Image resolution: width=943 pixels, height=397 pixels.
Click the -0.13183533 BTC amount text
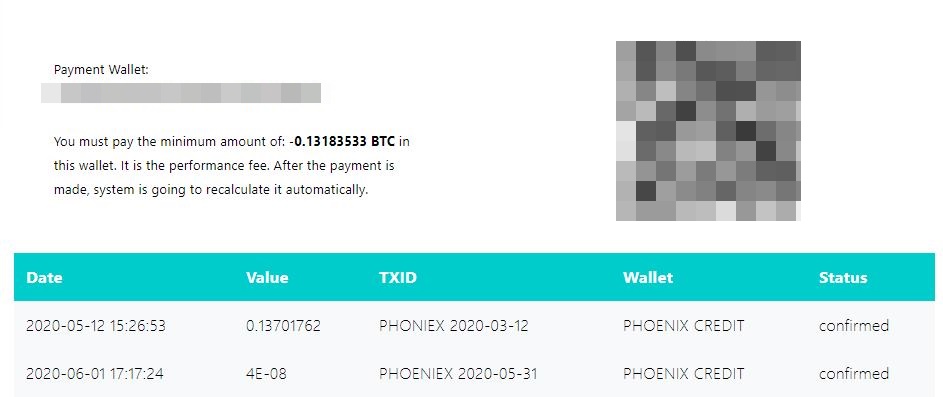342,142
